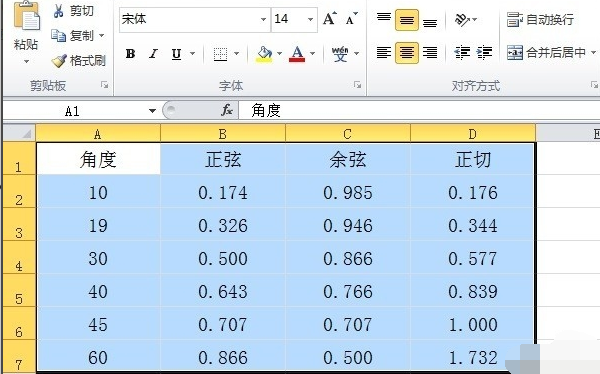Click cell A1 containing 角度
The width and height of the screenshot is (600, 374).
coord(98,159)
